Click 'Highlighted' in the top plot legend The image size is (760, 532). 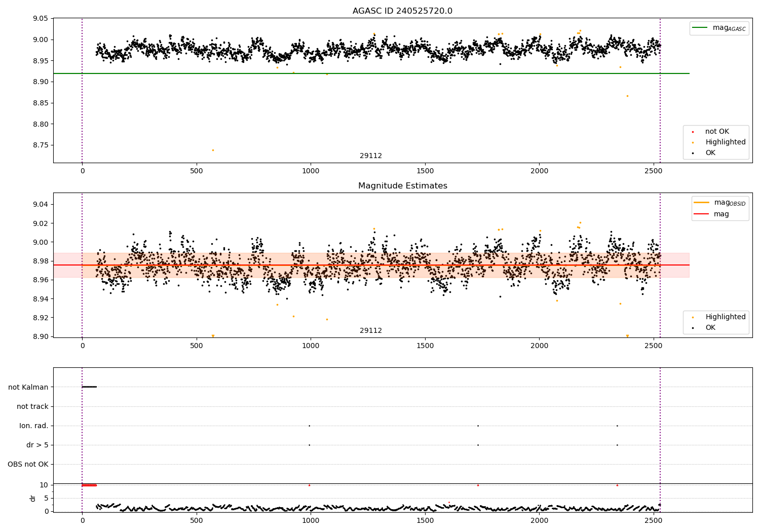tap(726, 142)
